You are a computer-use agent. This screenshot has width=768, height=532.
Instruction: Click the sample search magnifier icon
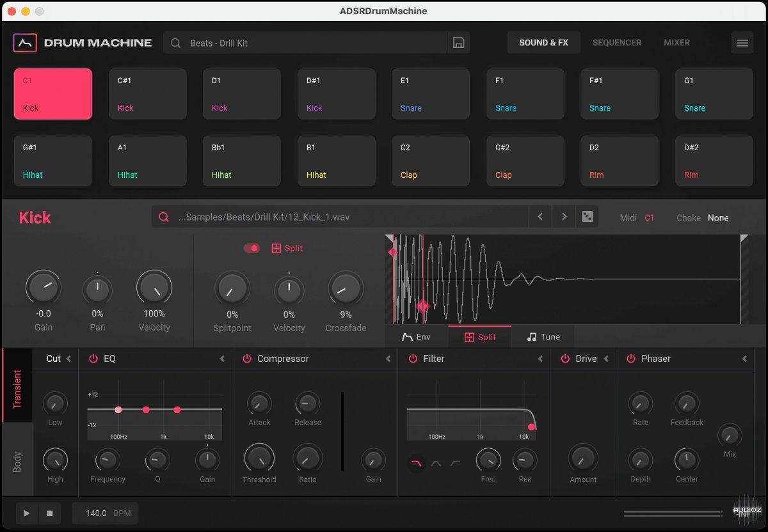164,217
